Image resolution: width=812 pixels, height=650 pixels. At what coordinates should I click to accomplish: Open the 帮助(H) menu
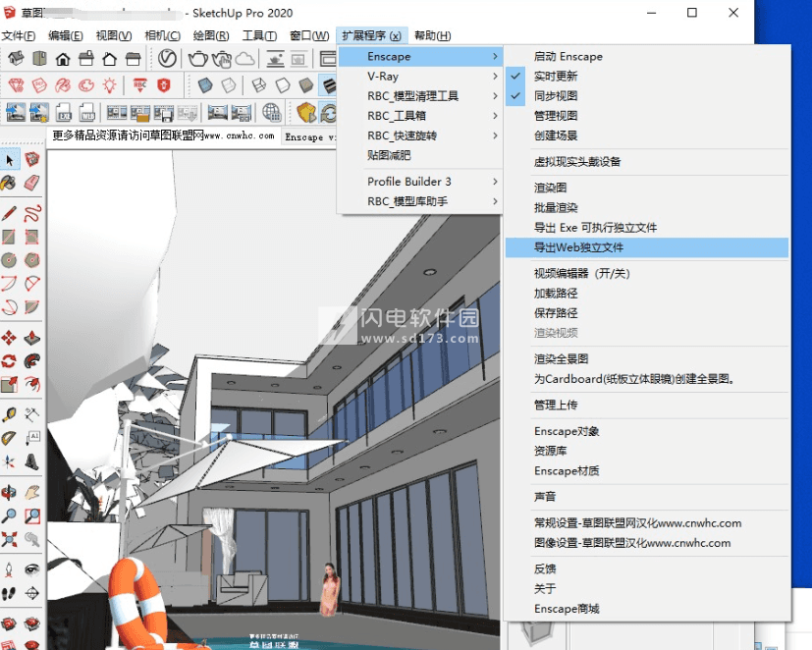[432, 35]
